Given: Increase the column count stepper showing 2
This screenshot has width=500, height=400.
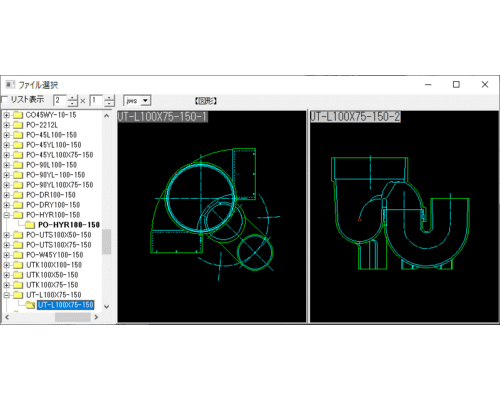Looking at the screenshot, I should tap(72, 98).
